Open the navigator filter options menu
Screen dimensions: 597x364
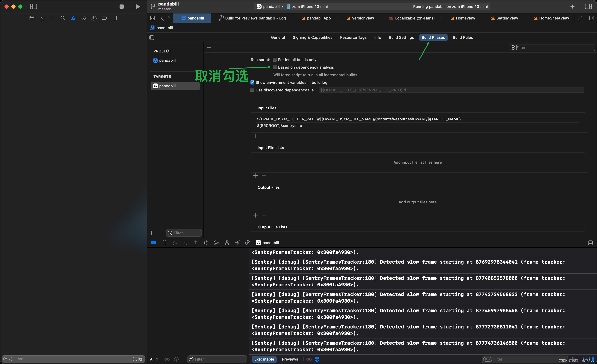click(7, 359)
